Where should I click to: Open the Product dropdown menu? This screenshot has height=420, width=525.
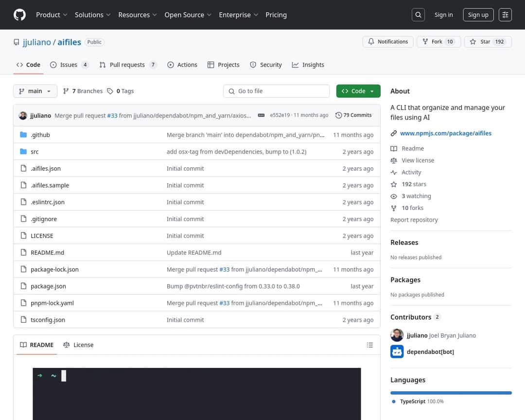point(52,15)
